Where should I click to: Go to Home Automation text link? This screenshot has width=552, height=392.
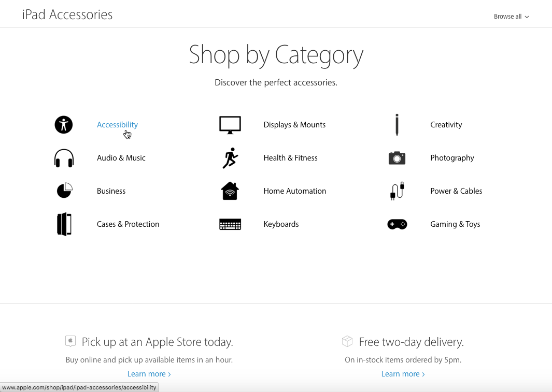click(x=294, y=191)
